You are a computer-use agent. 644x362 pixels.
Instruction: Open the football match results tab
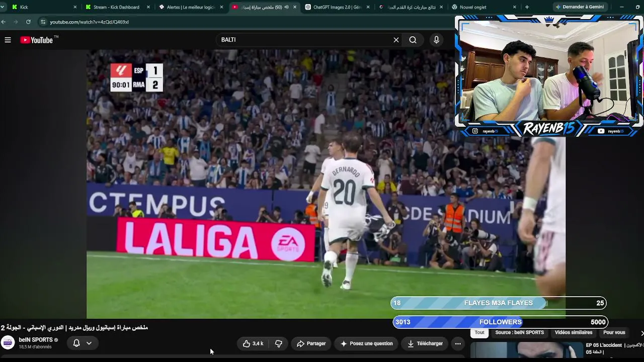(x=411, y=7)
